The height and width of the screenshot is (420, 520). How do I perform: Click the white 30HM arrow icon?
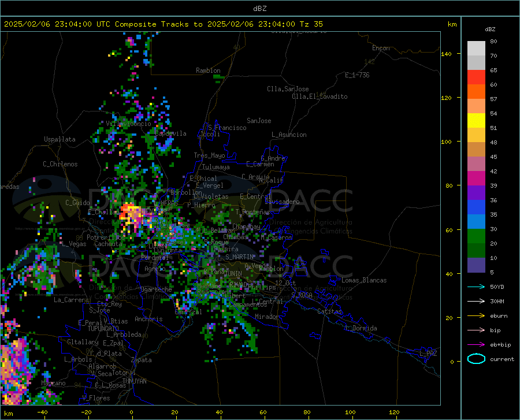click(476, 301)
